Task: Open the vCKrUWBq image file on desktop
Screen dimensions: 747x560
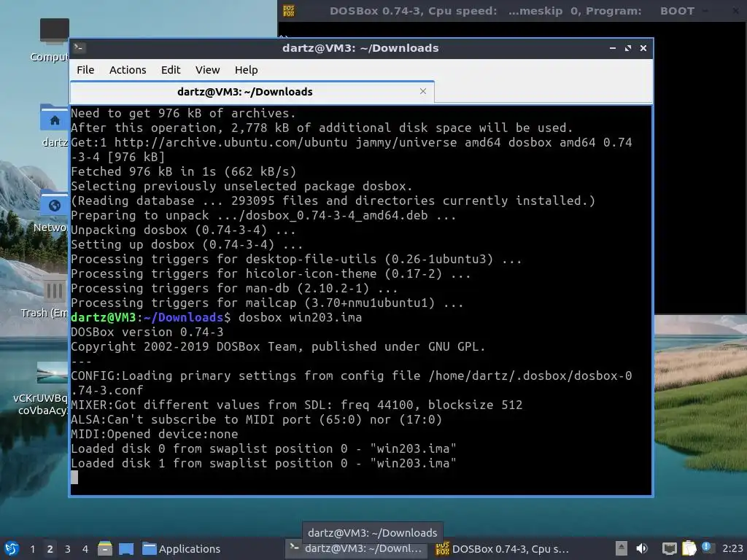Action: [x=42, y=389]
